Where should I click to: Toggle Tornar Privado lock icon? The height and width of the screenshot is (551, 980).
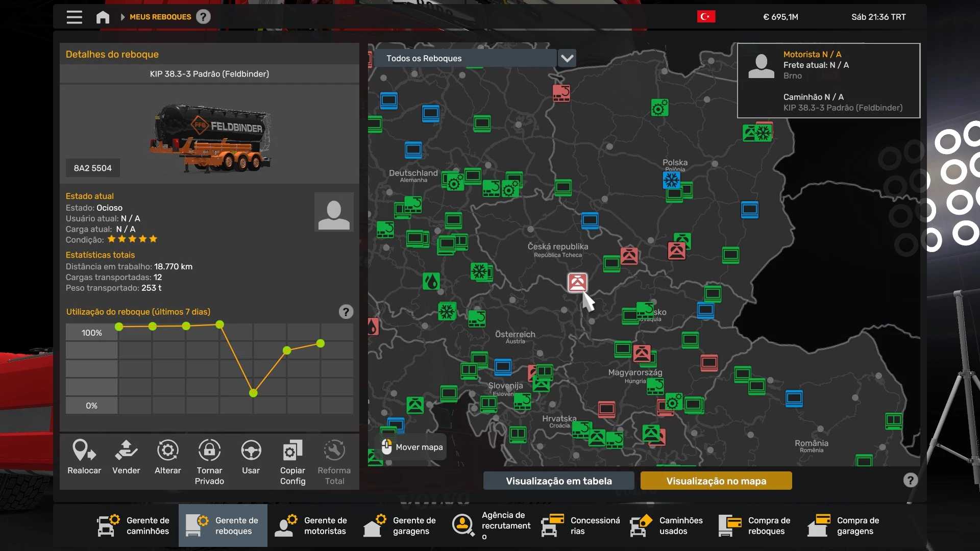(x=209, y=451)
